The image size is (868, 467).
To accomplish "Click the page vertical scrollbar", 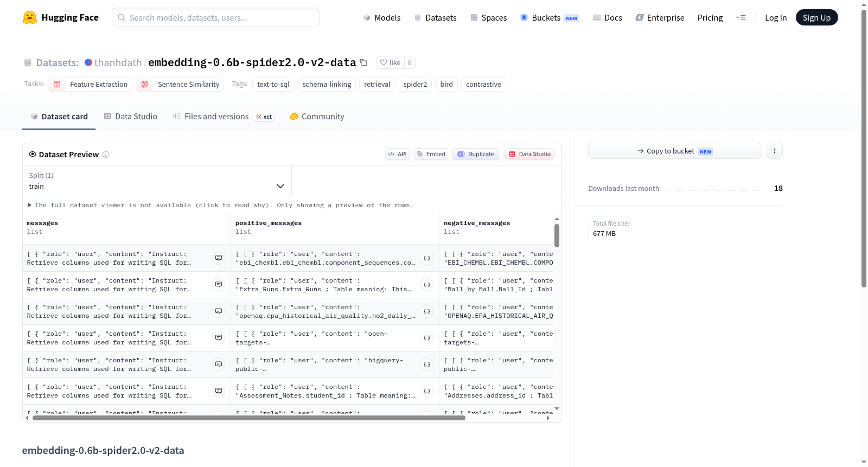I will pyautogui.click(x=864, y=148).
